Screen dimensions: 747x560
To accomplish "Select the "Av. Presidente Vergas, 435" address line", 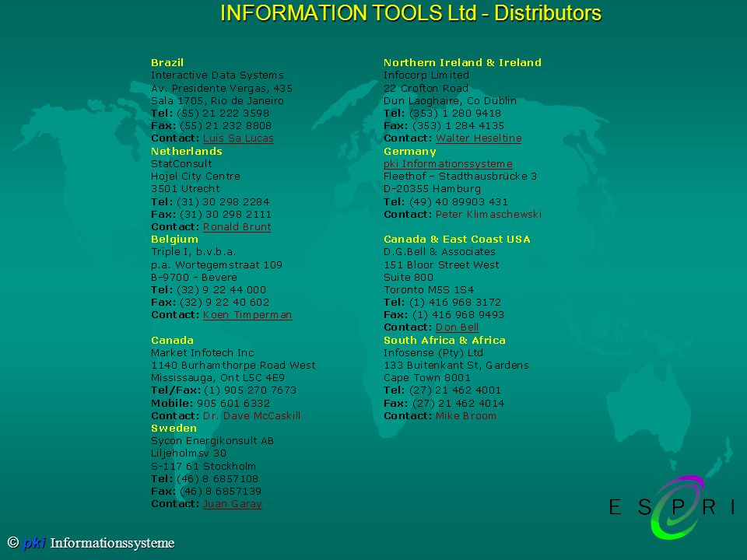I will [x=222, y=88].
